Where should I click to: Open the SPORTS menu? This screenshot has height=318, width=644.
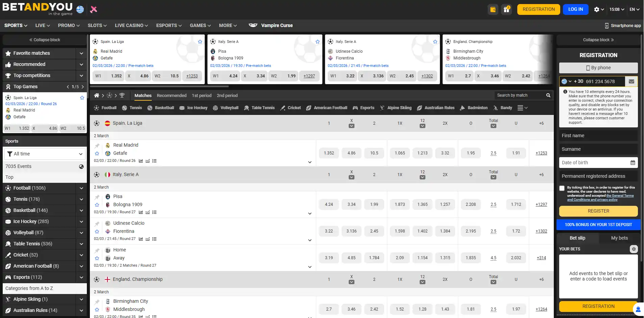click(x=16, y=25)
